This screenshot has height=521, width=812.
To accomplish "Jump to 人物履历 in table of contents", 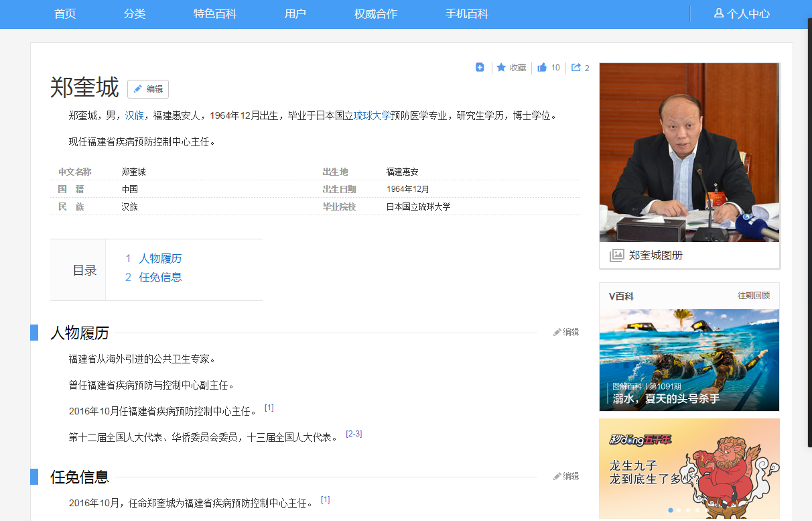I will pyautogui.click(x=160, y=258).
